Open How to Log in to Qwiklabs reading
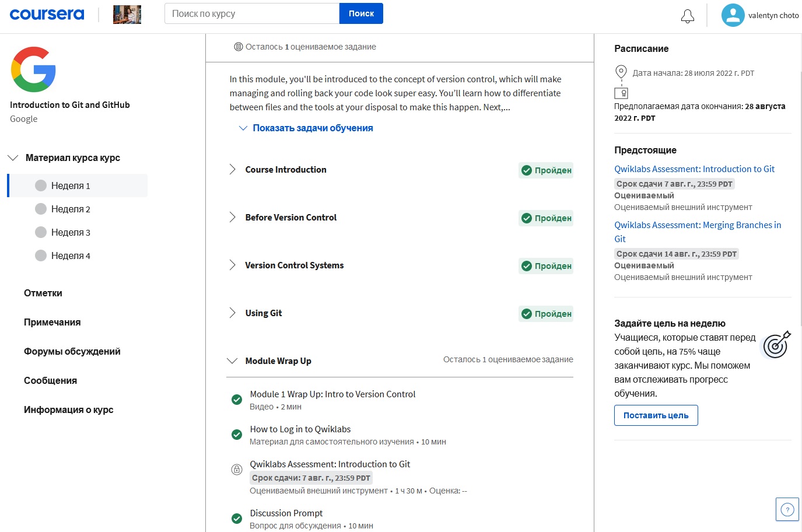The height and width of the screenshot is (532, 802). click(x=300, y=429)
